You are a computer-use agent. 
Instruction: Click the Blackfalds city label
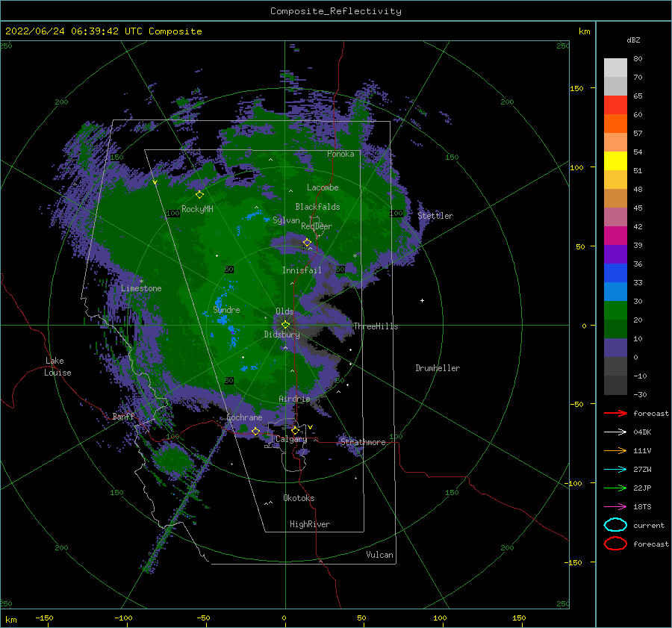pyautogui.click(x=317, y=207)
